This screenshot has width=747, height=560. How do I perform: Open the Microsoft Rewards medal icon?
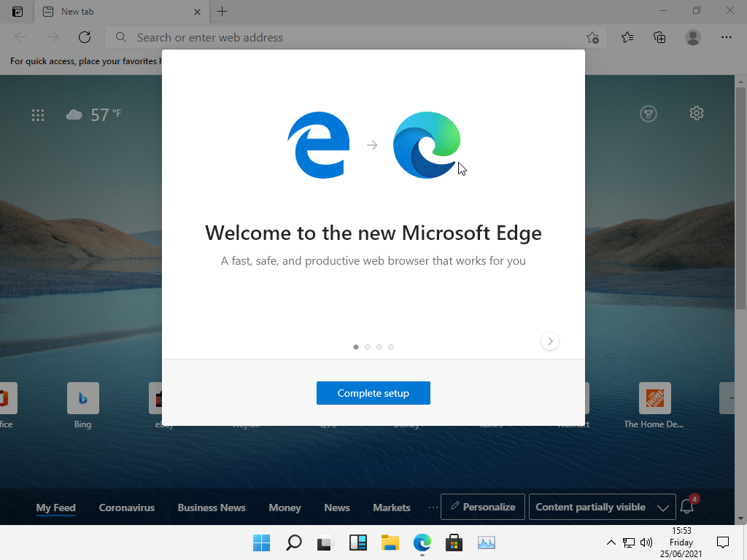point(648,113)
